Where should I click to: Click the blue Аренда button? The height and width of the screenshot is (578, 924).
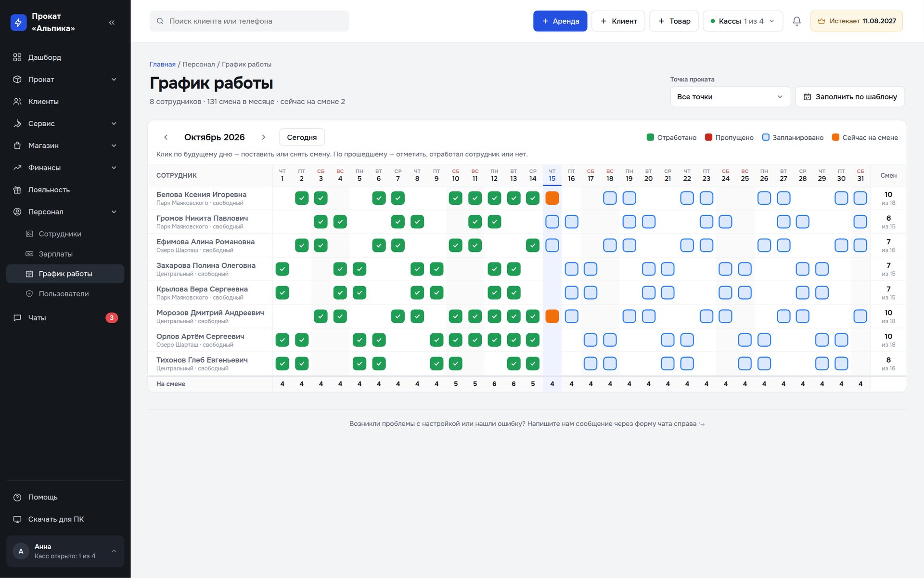pyautogui.click(x=560, y=21)
